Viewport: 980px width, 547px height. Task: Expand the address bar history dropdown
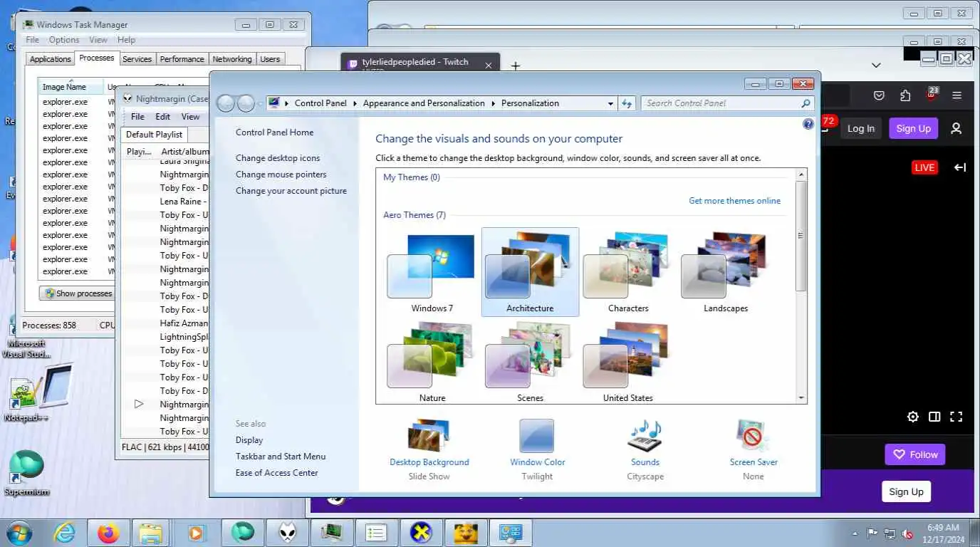click(x=610, y=103)
